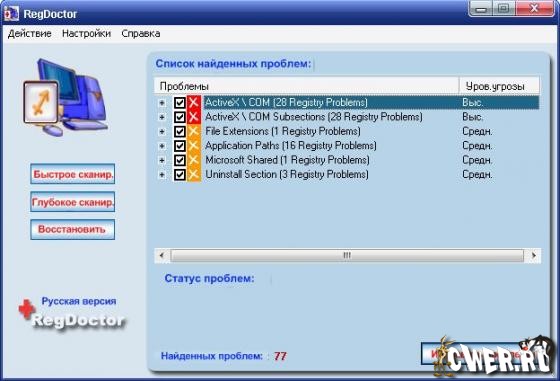Expand the Microsoft Shared problems node
560x381 pixels.
(x=162, y=160)
